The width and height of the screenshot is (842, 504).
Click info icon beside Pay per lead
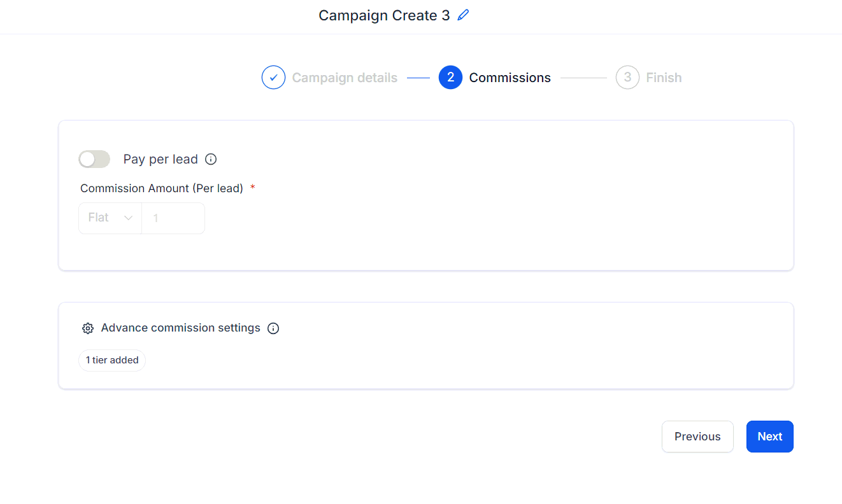(211, 159)
